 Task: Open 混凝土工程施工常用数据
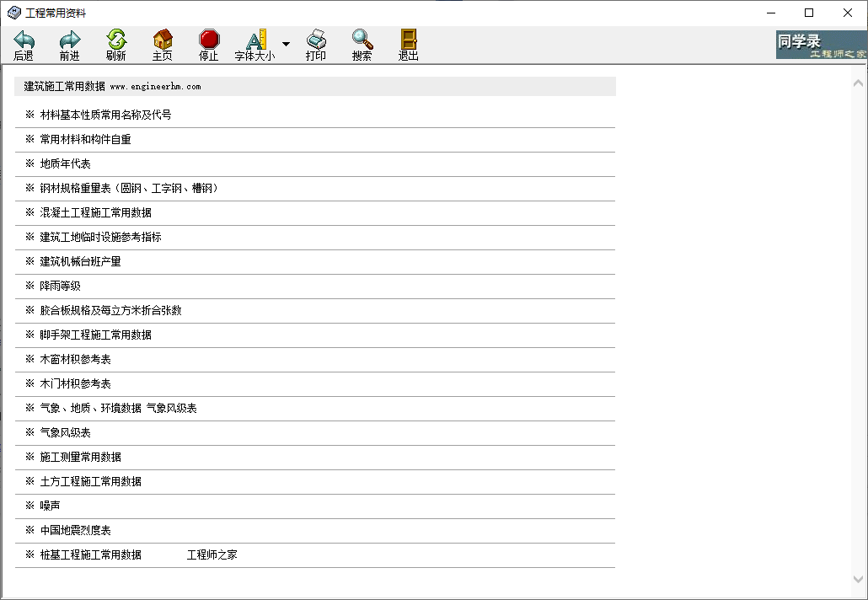click(x=95, y=212)
